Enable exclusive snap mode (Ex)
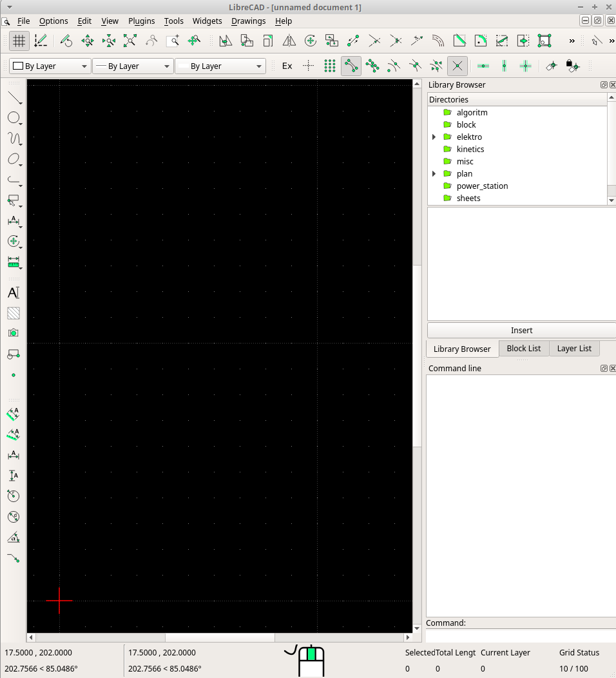Image resolution: width=616 pixels, height=678 pixels. click(x=287, y=66)
